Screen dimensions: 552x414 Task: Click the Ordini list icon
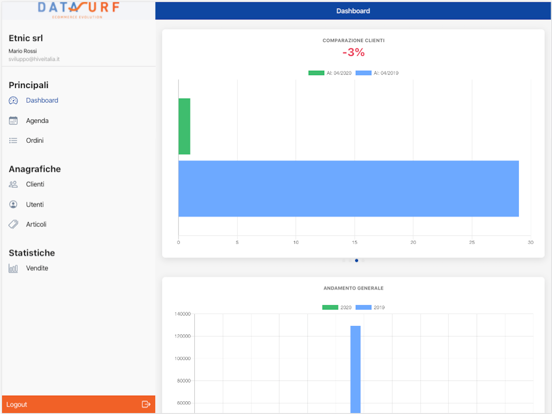13,140
